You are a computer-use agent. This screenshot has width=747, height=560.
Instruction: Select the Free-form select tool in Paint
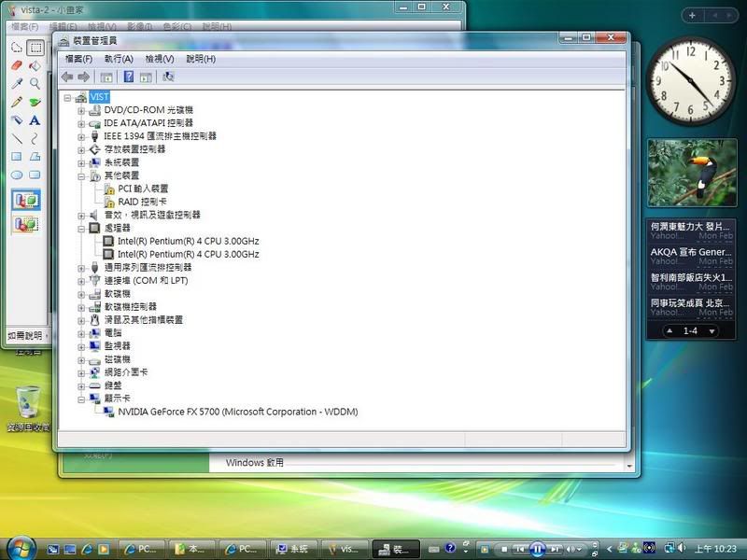pyautogui.click(x=17, y=48)
